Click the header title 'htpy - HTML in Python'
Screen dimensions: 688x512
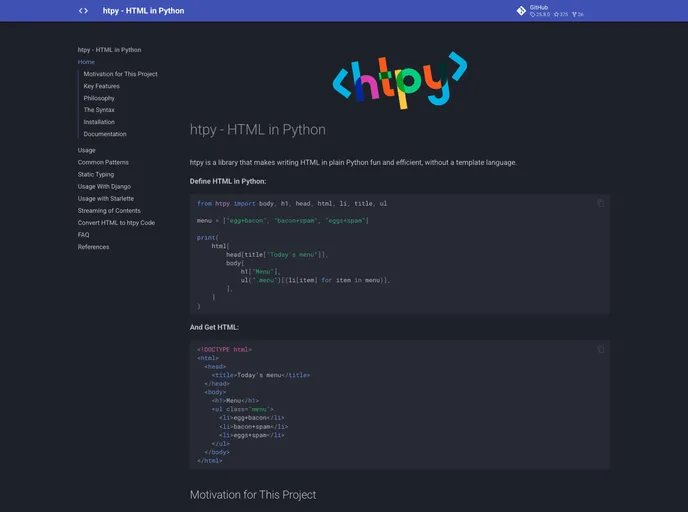[143, 11]
